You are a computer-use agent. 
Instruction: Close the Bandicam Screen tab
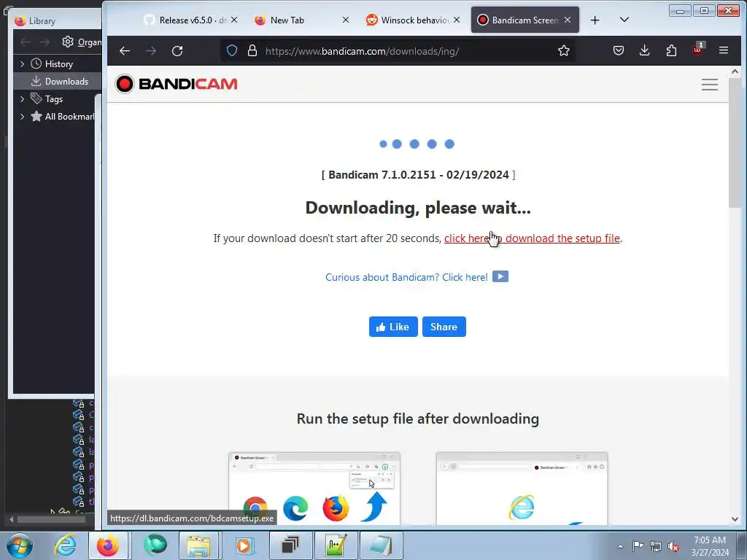tap(568, 20)
